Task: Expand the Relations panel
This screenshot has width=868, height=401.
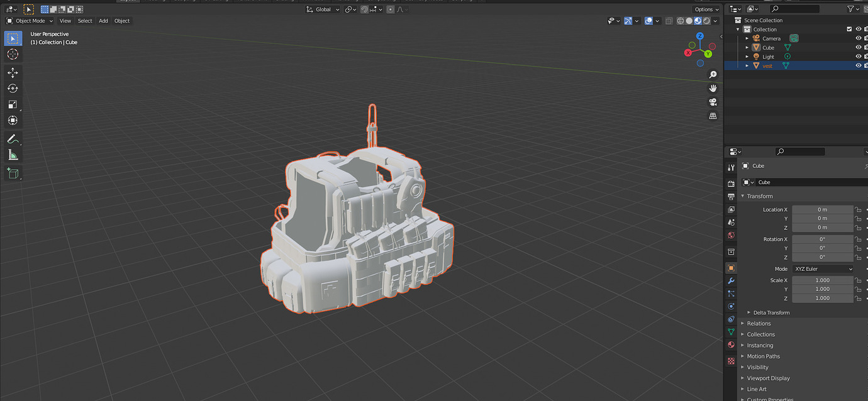Action: pyautogui.click(x=759, y=324)
